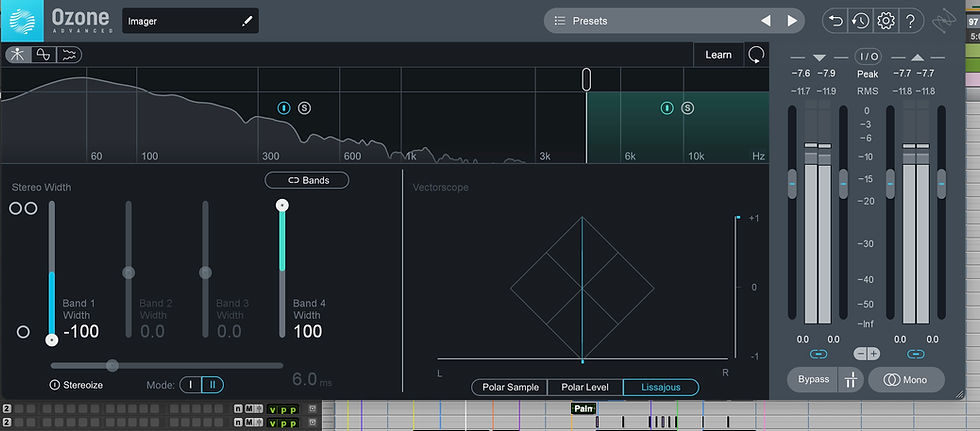Click the Ozone logo icon
This screenshot has height=431, width=980.
(22, 21)
